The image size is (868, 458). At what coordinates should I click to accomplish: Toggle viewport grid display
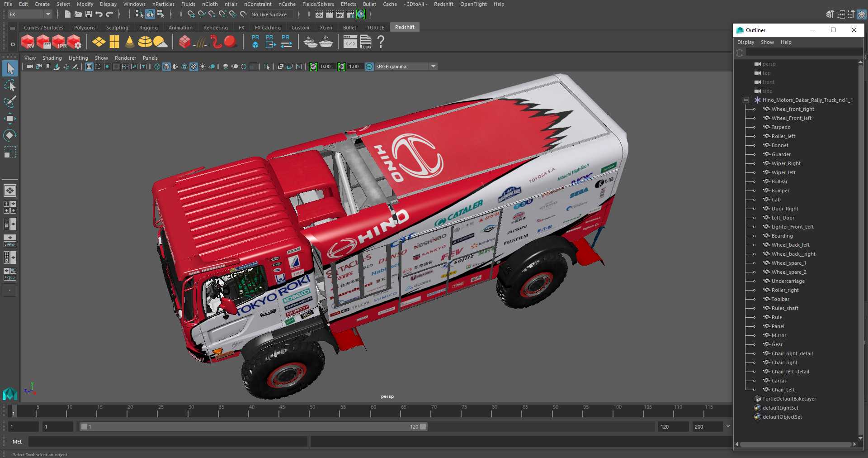(89, 67)
